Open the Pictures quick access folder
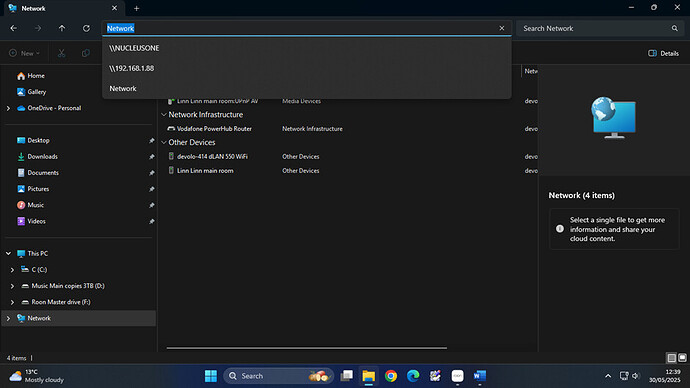The width and height of the screenshot is (690, 388). coord(33,189)
